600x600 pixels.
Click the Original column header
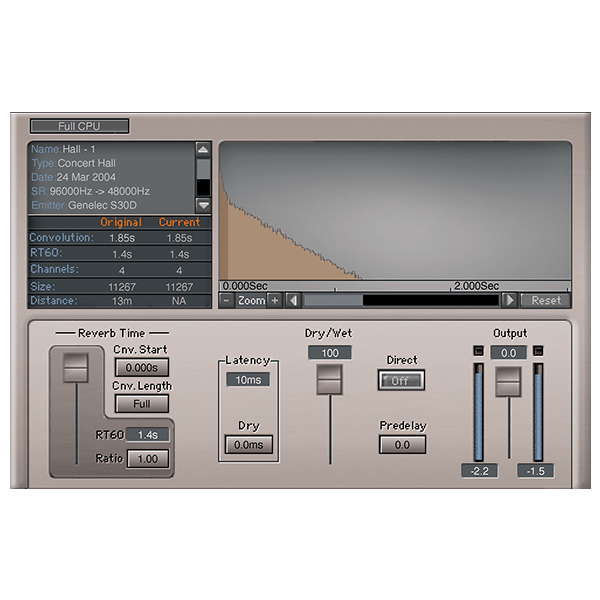[x=121, y=222]
